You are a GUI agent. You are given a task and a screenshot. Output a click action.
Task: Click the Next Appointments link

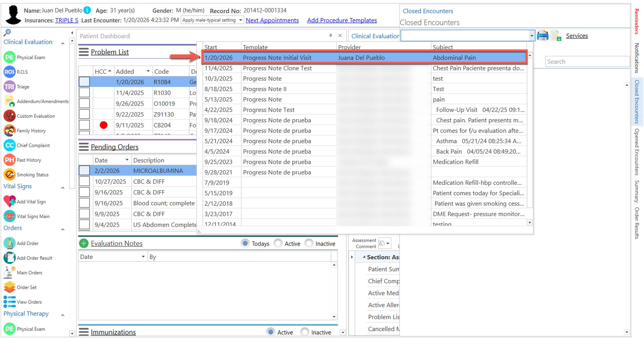(272, 20)
